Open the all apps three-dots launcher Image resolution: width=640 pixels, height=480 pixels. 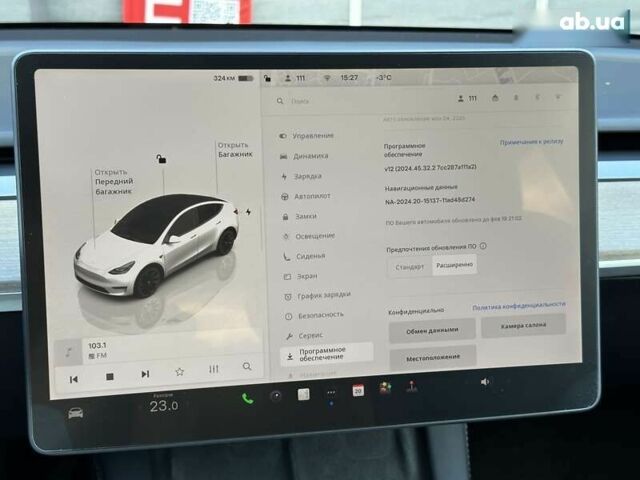[331, 393]
